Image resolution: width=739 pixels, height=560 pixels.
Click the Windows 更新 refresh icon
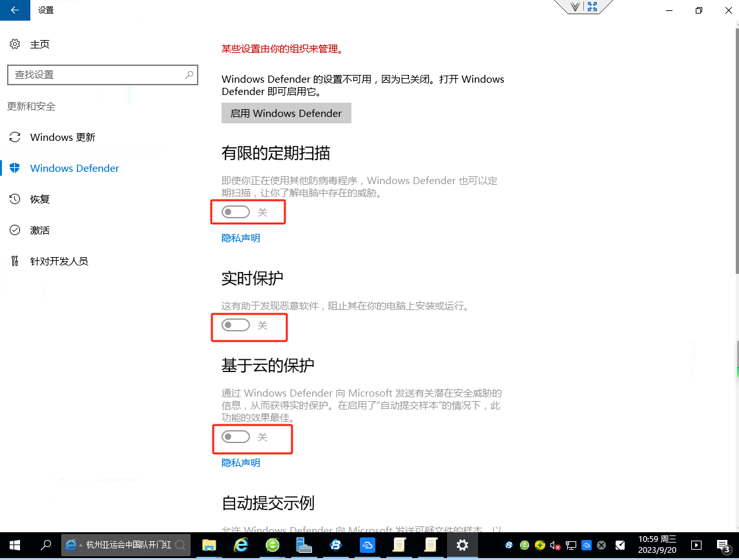pyautogui.click(x=15, y=137)
